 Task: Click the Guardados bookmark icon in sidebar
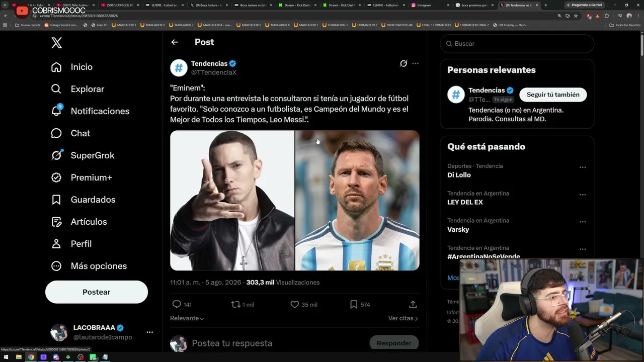pos(56,200)
